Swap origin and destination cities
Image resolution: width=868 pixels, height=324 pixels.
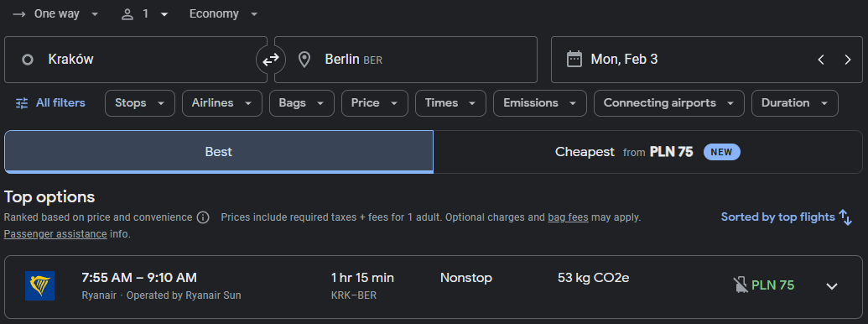click(271, 60)
